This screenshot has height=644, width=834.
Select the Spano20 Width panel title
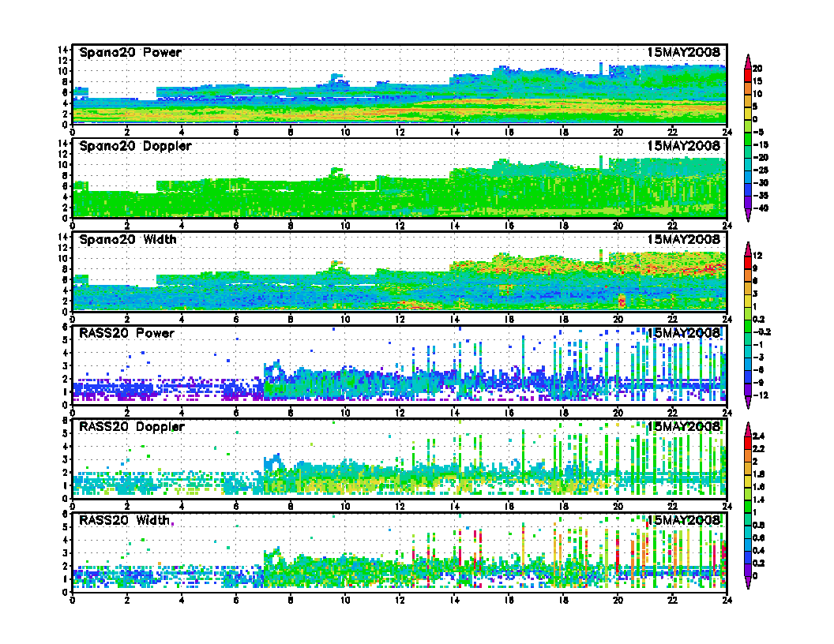(x=128, y=239)
